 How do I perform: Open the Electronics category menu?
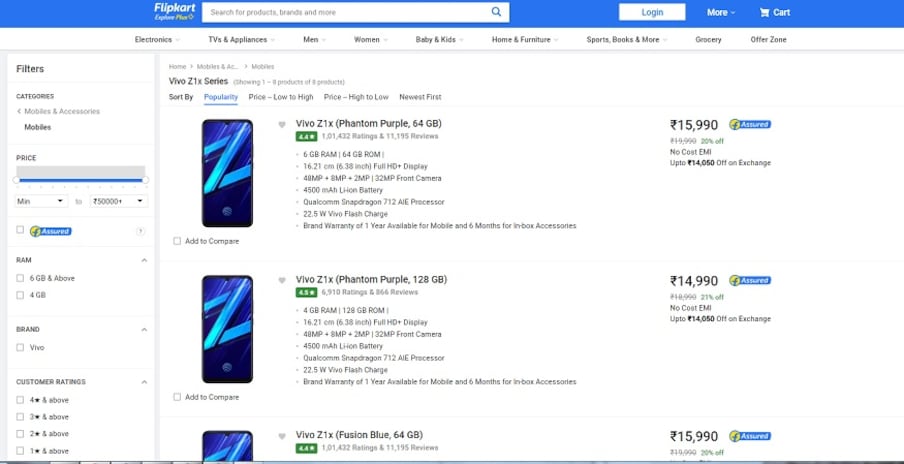pos(157,40)
